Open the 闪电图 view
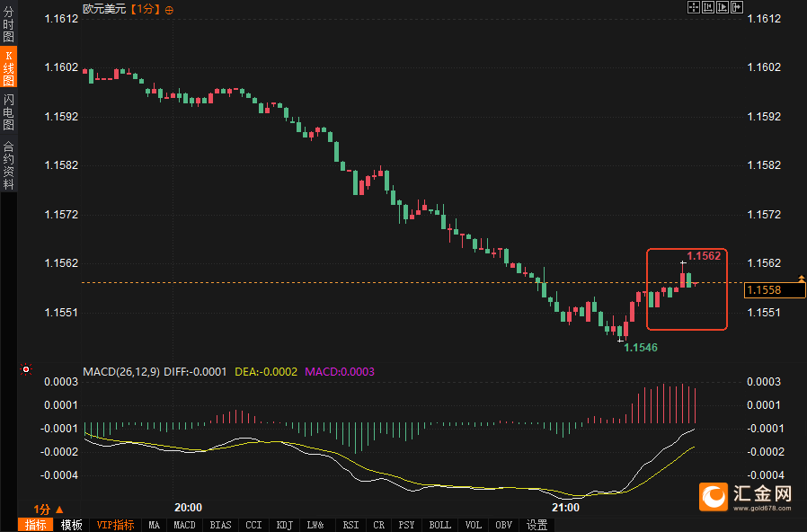807x532 pixels. (9, 112)
